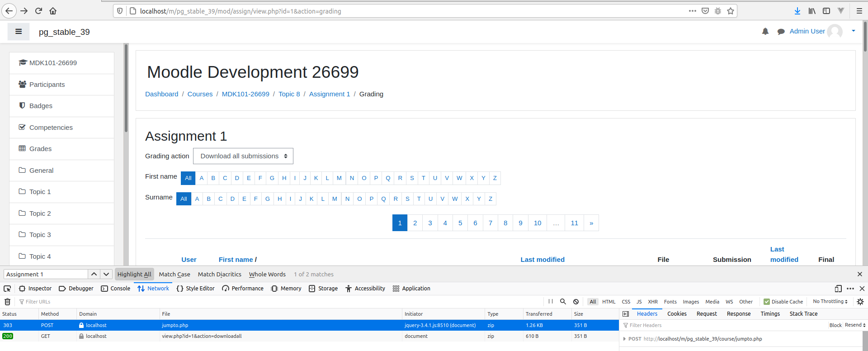This screenshot has width=868, height=351.
Task: Open the request blocking icon in network toolbar
Action: click(576, 302)
